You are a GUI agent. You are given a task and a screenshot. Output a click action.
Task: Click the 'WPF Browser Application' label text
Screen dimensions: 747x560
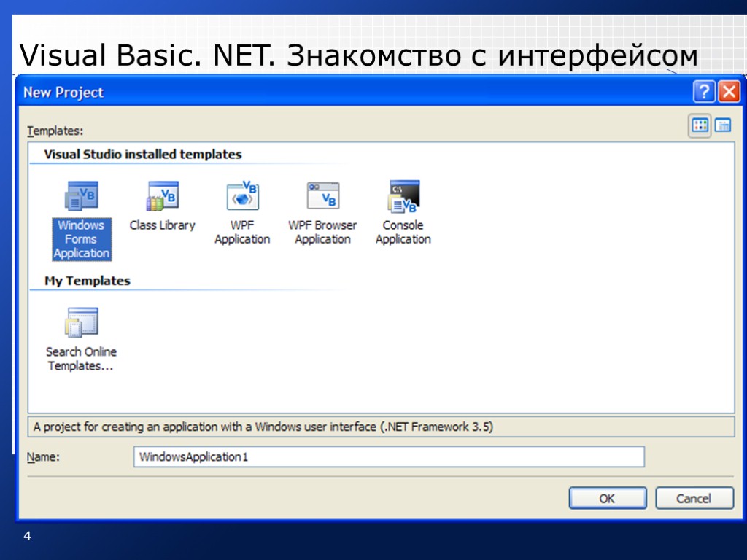(x=322, y=232)
